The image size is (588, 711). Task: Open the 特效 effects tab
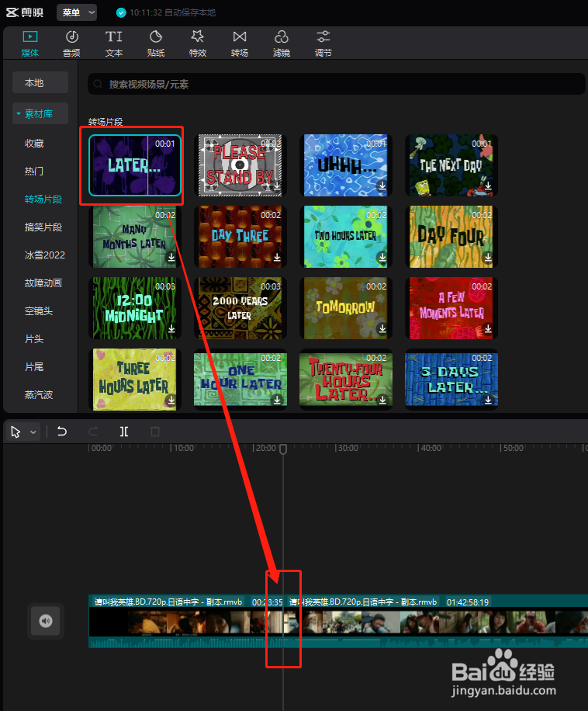click(x=198, y=43)
